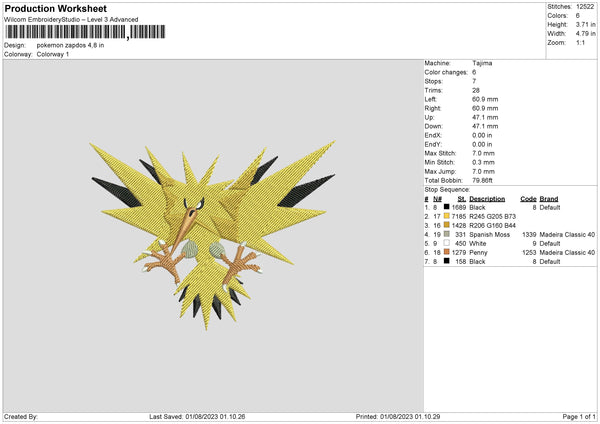Screen dimensions: 600x424
Task: Click 'Wilcom EmbroideryStudio – Level 3 Advanced' text
Action: tap(71, 20)
